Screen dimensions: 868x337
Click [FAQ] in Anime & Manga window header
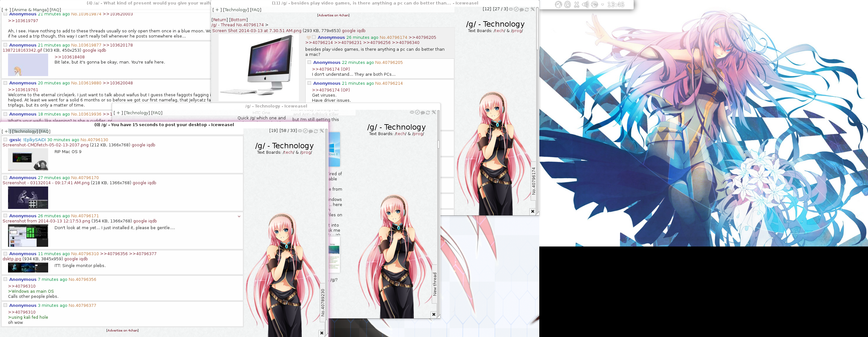point(56,10)
